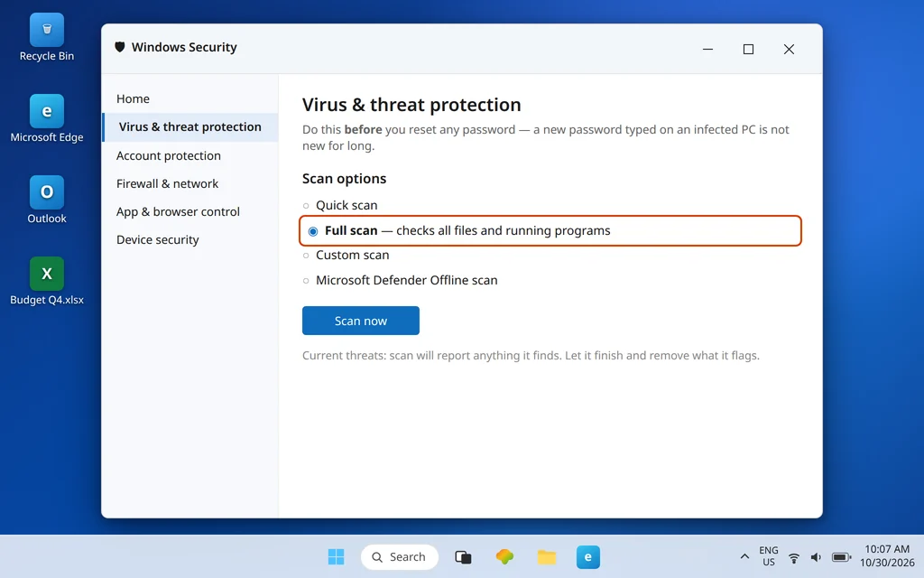Click the 'Scan options' heading

tap(344, 179)
